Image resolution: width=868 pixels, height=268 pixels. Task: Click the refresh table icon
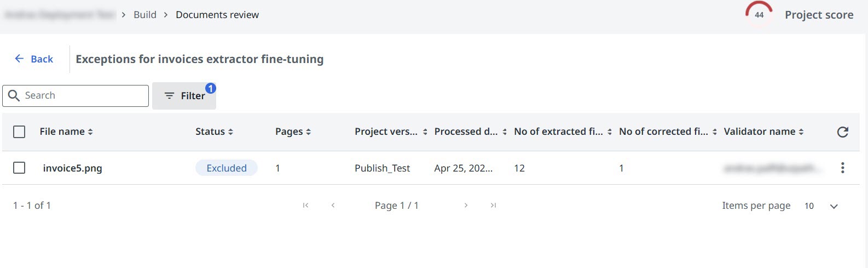tap(843, 132)
